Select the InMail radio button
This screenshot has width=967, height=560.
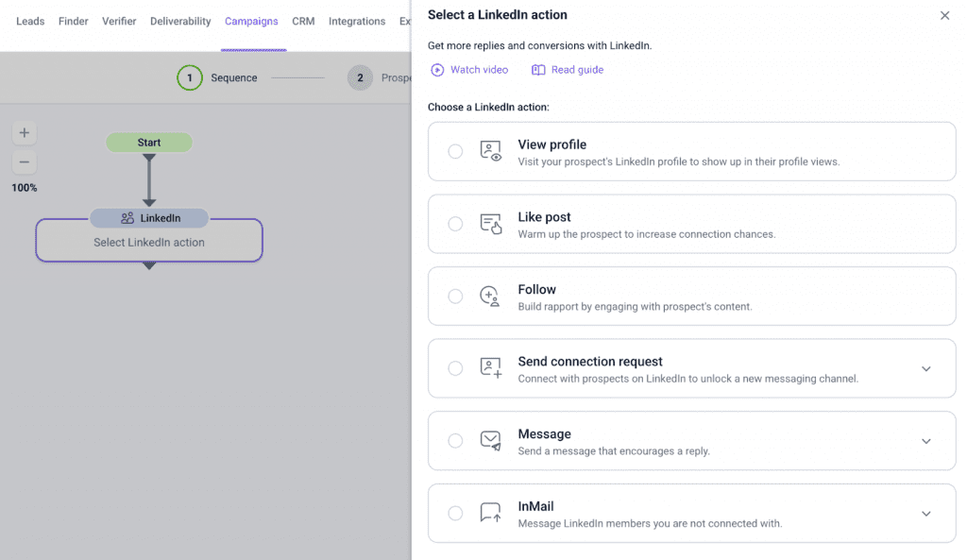coord(455,513)
